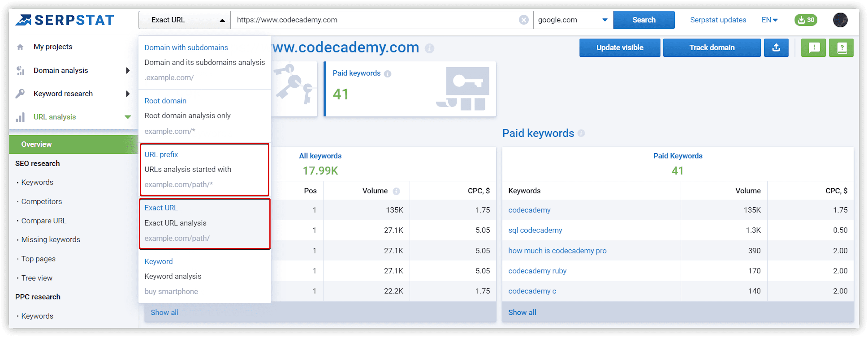The image size is (868, 337).
Task: Click the Keywords column header in Paid table
Action: coord(524,191)
